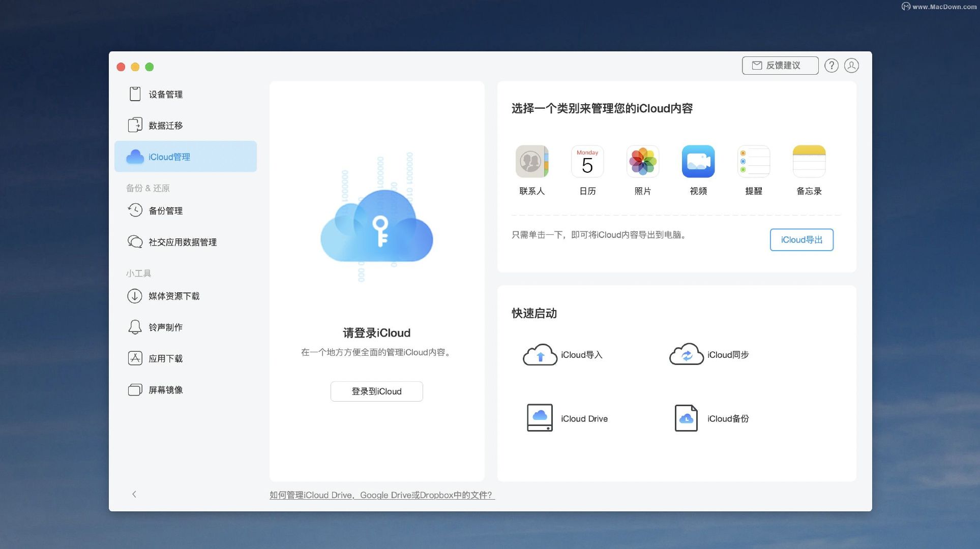Open the Contacts (联系人) category icon
Viewport: 980px width, 549px height.
pos(532,162)
